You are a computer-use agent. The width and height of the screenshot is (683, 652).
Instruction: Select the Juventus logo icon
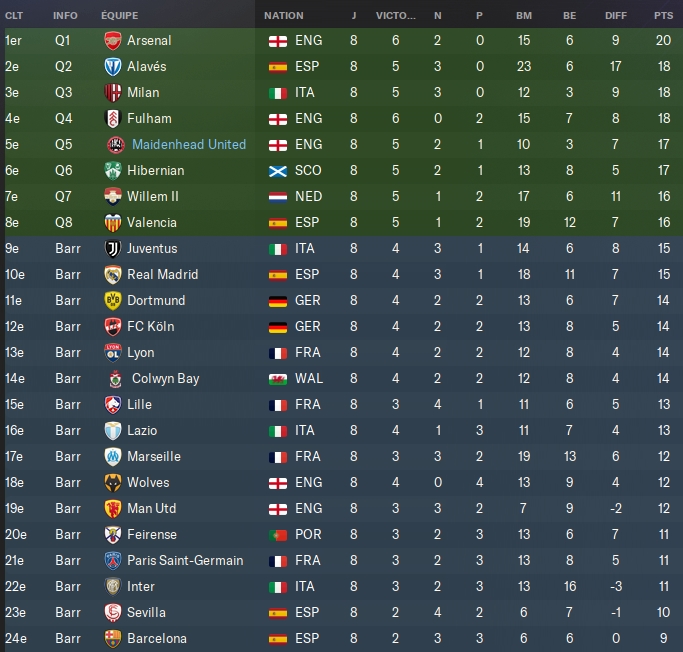point(113,249)
